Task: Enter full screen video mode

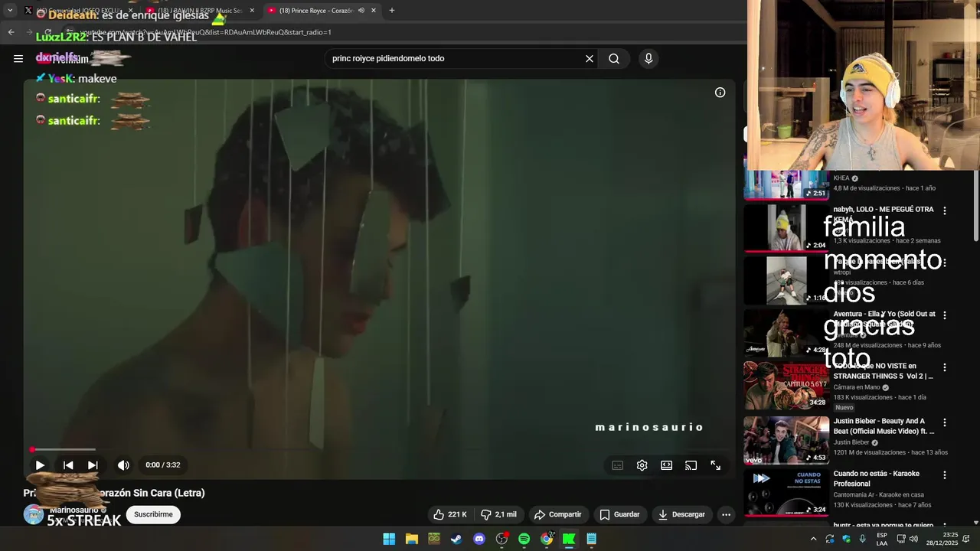Action: [x=716, y=465]
